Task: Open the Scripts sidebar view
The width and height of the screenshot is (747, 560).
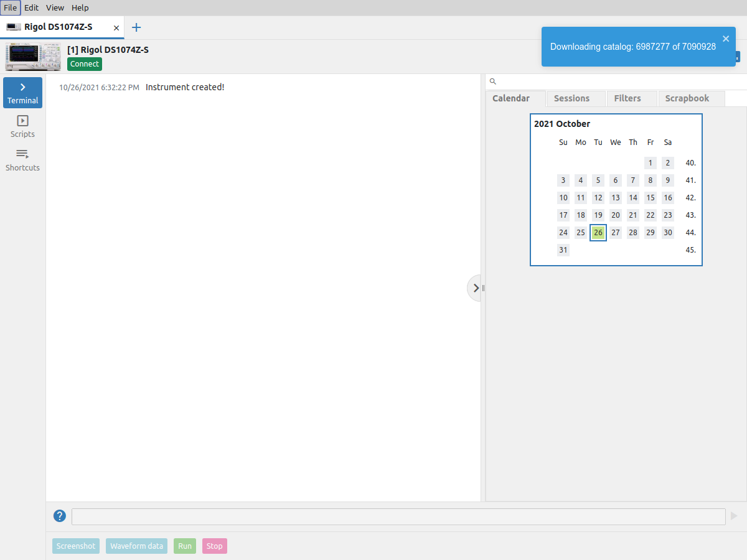Action: (x=22, y=126)
